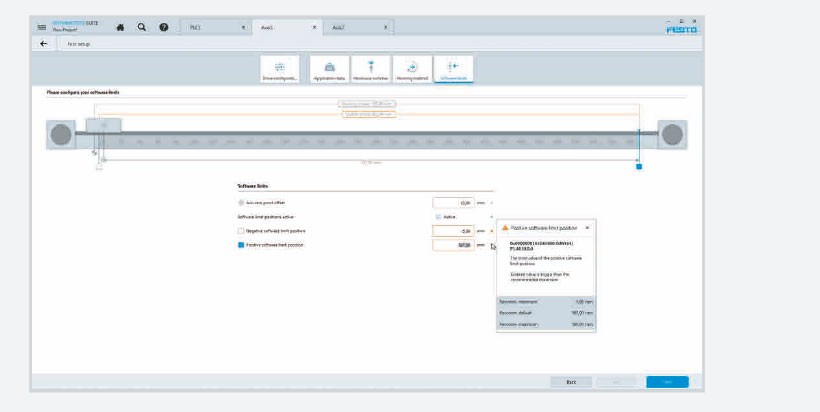Screen dimensions: 820x412
Task: Click the parameter default row in popup
Action: (x=546, y=313)
